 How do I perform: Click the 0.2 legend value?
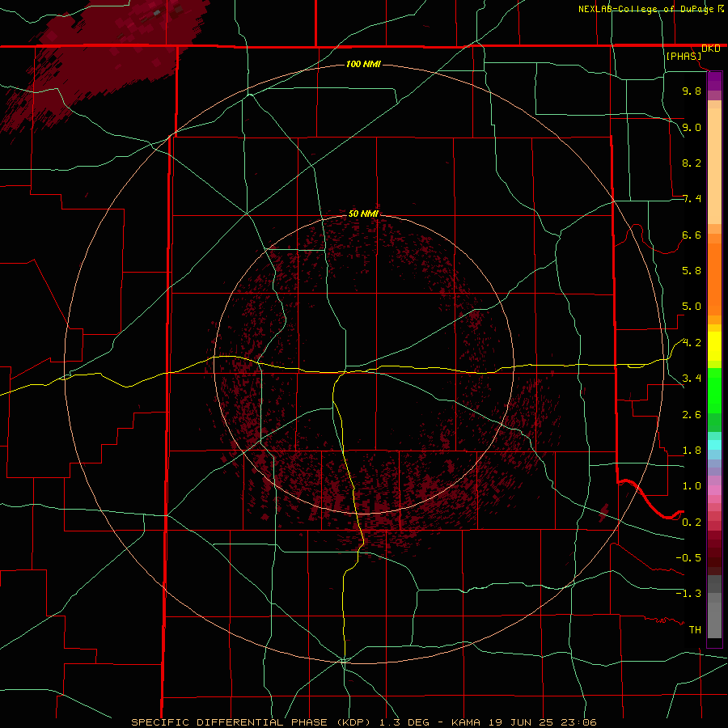click(x=692, y=523)
